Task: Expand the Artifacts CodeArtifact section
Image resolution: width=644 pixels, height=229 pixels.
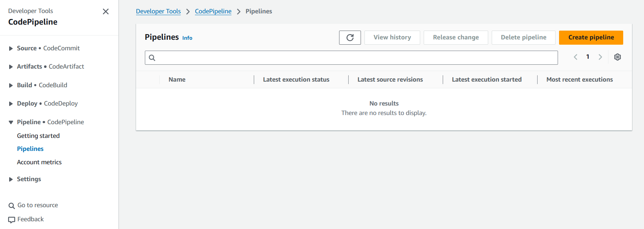Action: (x=11, y=67)
